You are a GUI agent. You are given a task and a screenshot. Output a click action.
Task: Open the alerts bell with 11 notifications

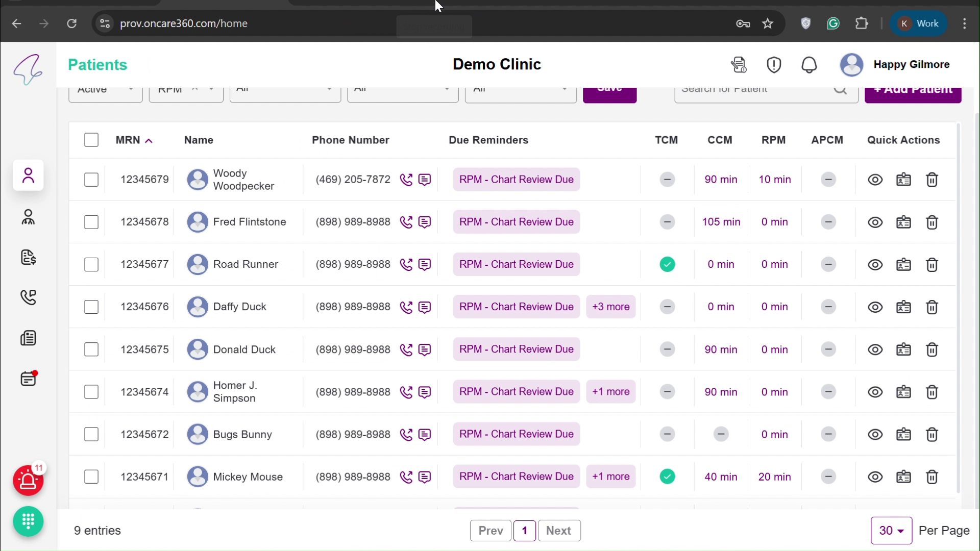[29, 481]
